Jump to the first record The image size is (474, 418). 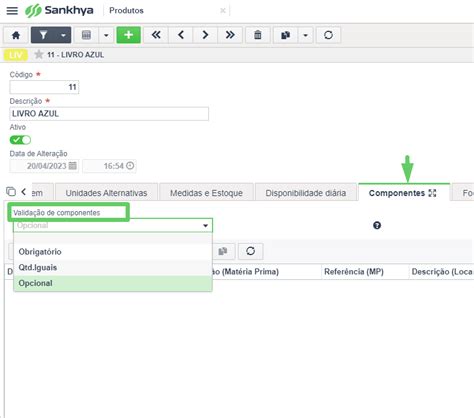tap(156, 35)
